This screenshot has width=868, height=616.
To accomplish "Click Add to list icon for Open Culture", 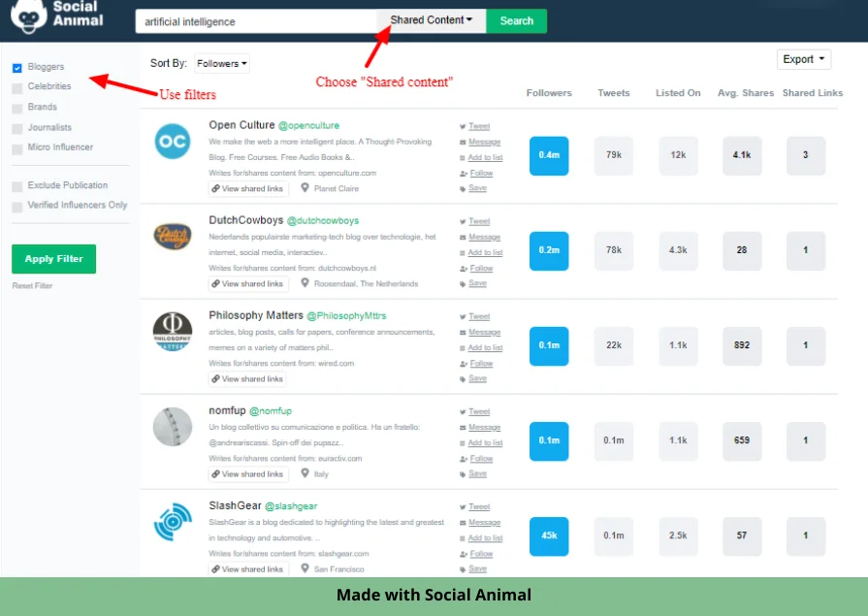I will click(463, 158).
